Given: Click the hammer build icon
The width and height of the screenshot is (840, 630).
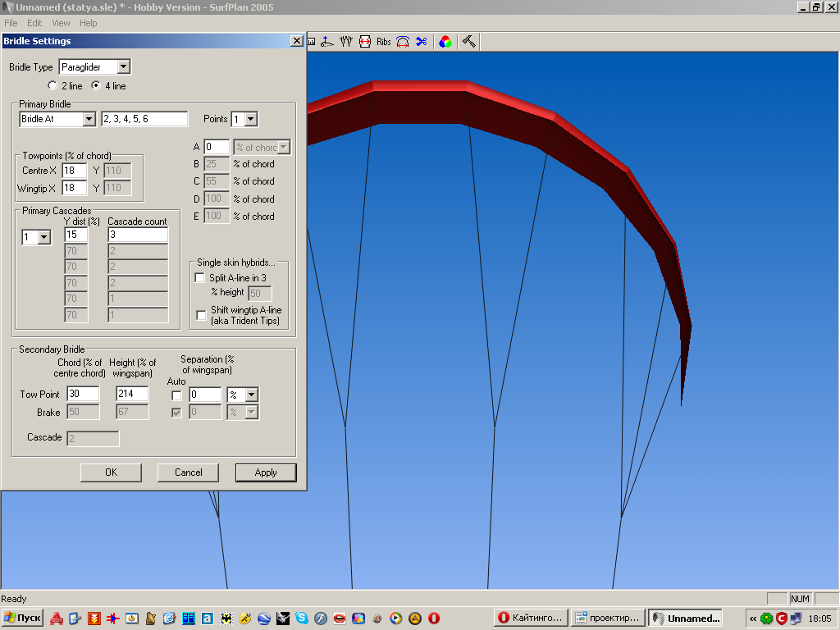Looking at the screenshot, I should tap(469, 42).
